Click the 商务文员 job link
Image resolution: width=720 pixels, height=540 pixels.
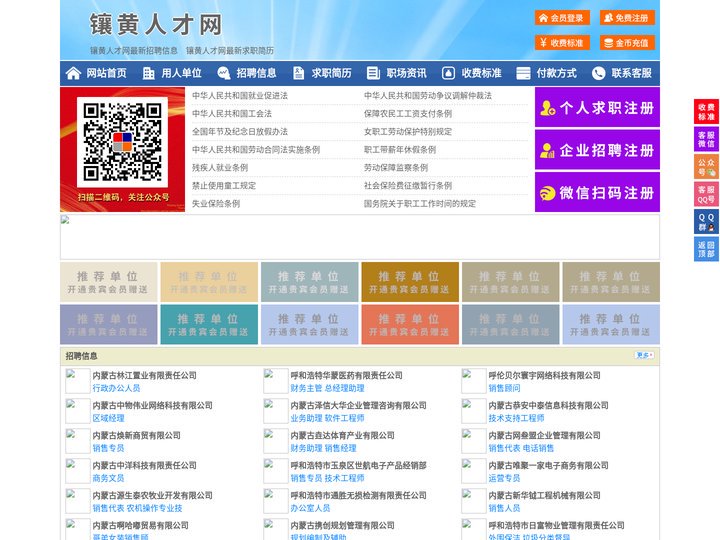coord(108,478)
